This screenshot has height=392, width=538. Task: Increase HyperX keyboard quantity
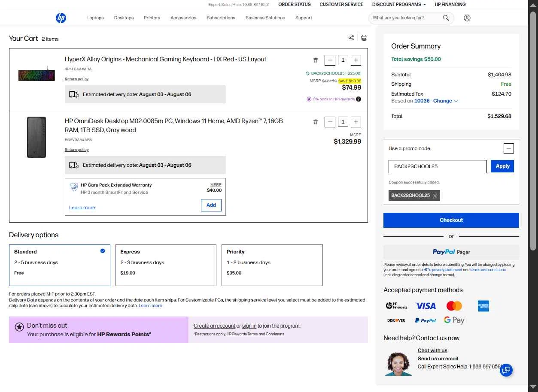(356, 60)
